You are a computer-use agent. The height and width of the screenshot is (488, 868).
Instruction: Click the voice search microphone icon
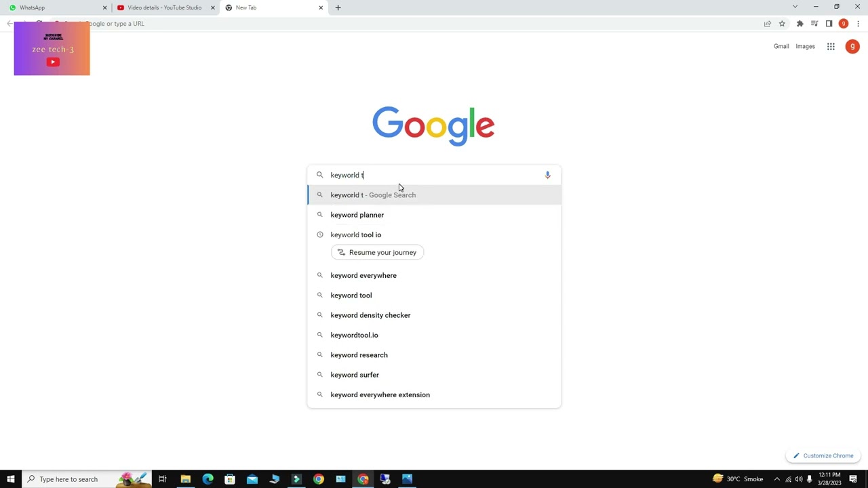(547, 175)
